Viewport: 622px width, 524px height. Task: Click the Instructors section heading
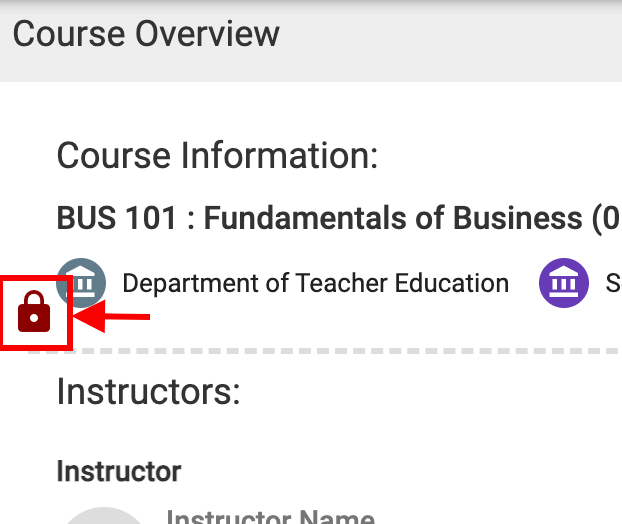tap(148, 391)
